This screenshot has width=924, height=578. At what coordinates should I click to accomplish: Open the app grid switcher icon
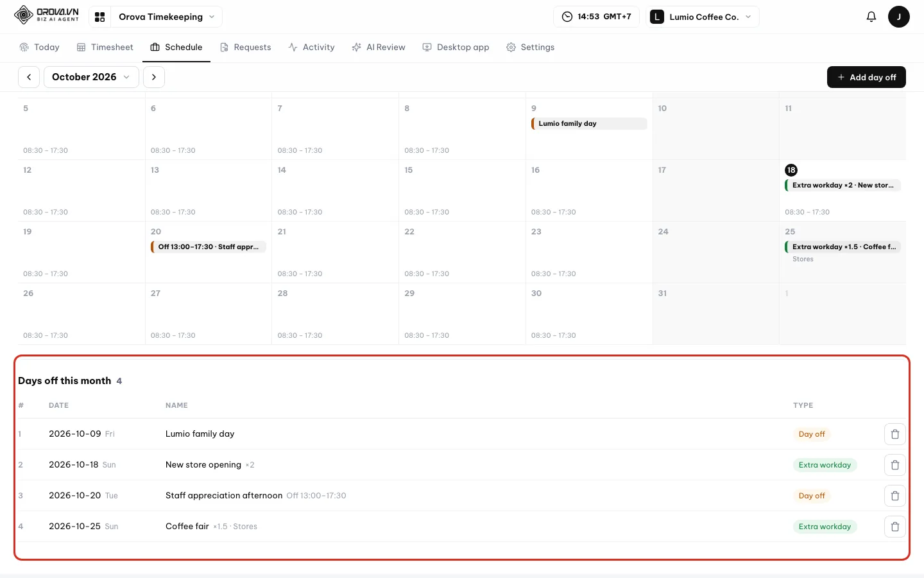(x=99, y=17)
